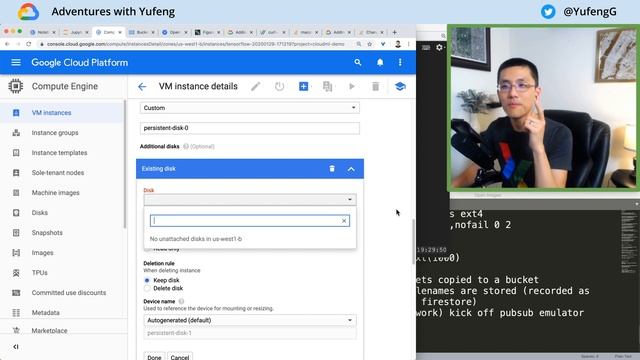Click the Compute Engine chip icon
Image resolution: width=640 pixels, height=360 pixels.
point(16,86)
